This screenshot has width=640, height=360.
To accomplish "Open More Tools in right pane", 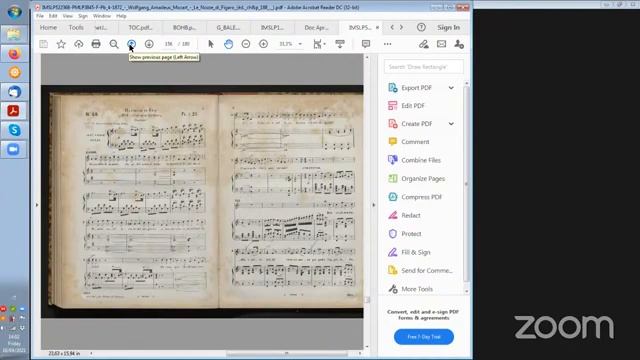I will point(417,289).
